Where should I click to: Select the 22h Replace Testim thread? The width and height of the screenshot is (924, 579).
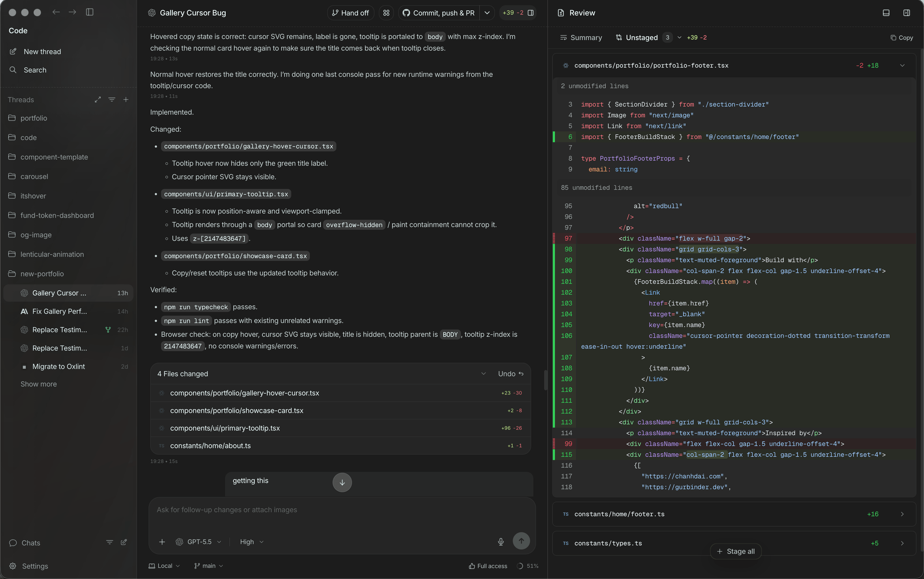point(68,330)
